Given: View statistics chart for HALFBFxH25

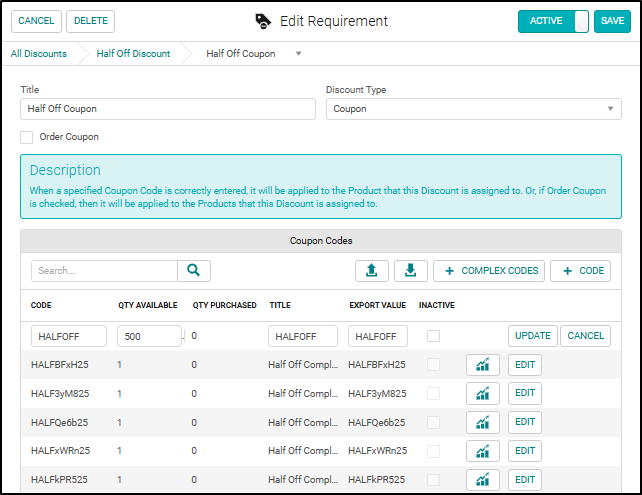Looking at the screenshot, I should [483, 365].
